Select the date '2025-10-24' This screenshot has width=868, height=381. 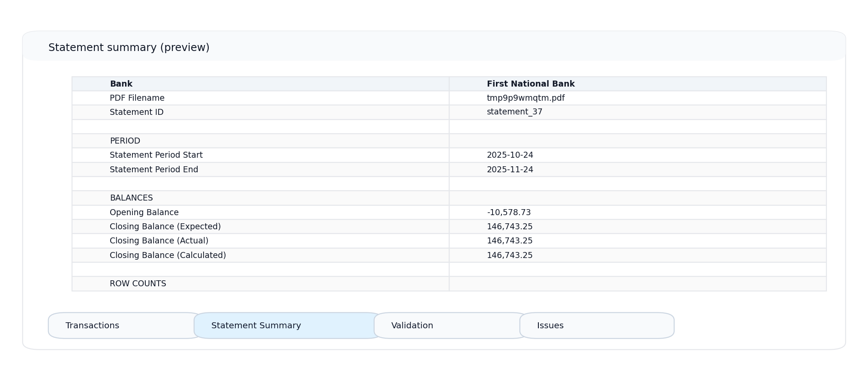click(510, 155)
